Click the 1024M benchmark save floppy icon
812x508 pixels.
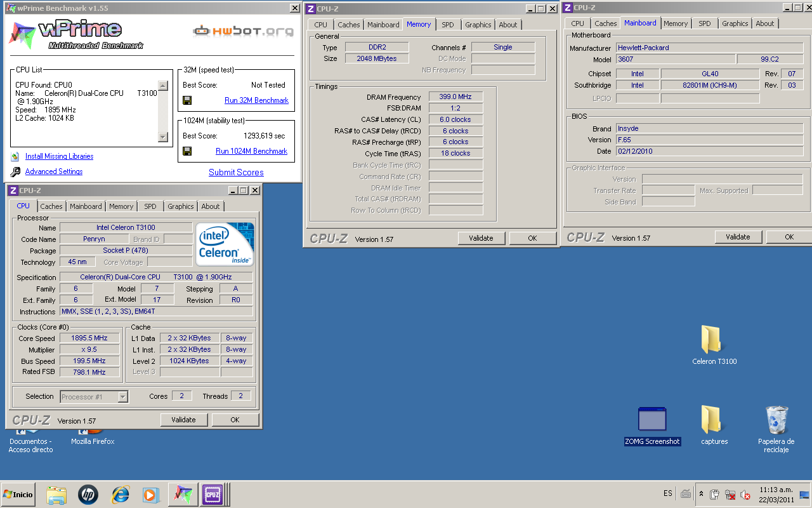coord(187,151)
